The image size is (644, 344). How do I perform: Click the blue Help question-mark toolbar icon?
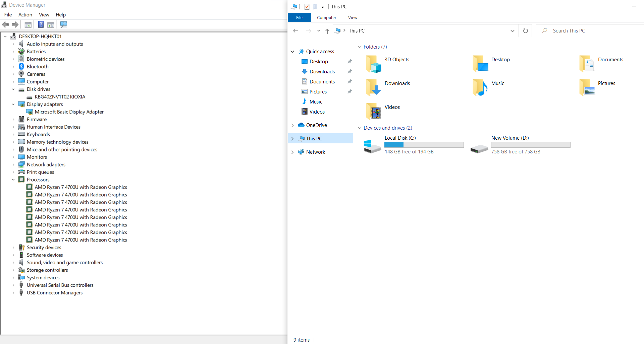click(x=41, y=24)
